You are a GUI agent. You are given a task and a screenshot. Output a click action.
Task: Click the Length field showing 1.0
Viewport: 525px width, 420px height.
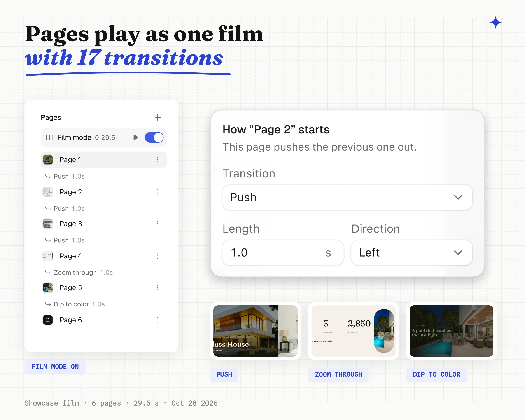[x=283, y=253]
